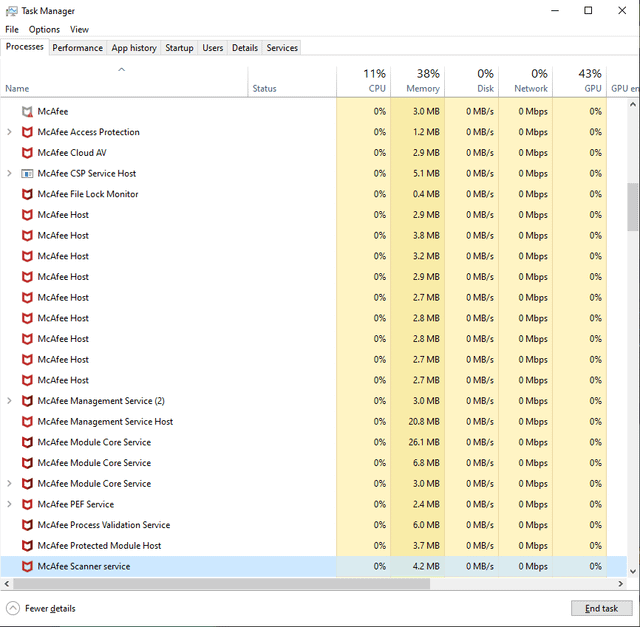Click the horizontal scrollbar right arrow

[621, 584]
